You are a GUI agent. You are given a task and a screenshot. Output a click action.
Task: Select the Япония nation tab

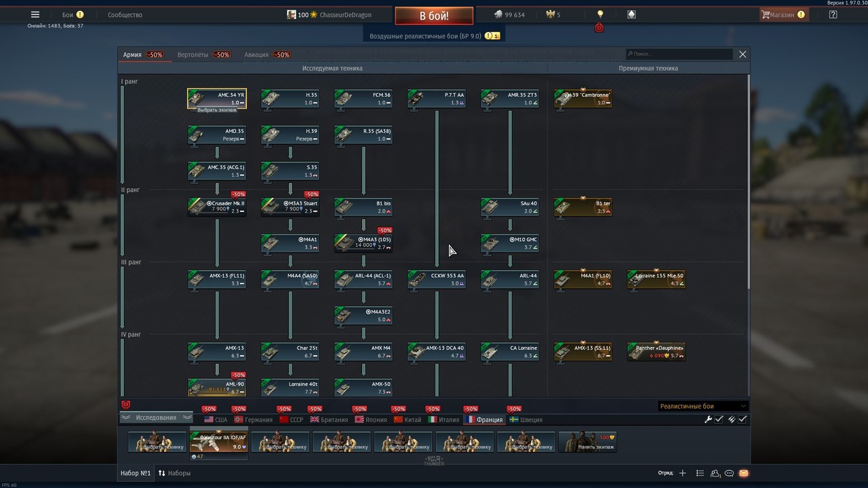tap(371, 420)
